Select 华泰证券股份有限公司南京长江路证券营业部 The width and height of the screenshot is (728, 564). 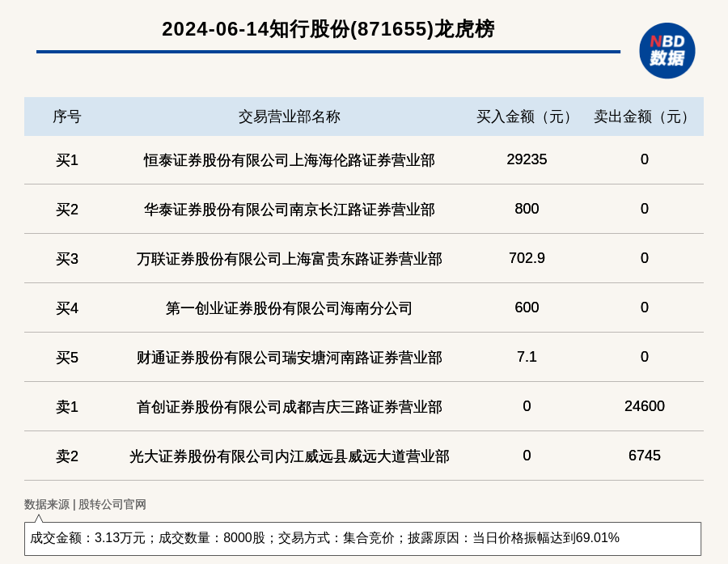click(x=290, y=210)
